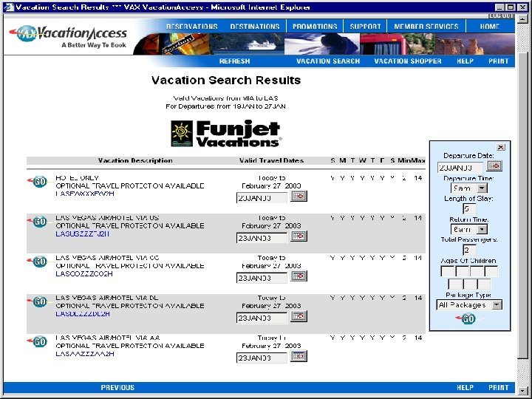Open Vacation Shopper link

pos(408,61)
